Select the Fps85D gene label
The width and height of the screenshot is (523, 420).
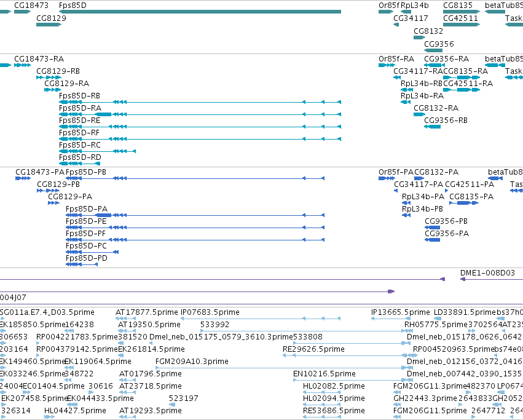pyautogui.click(x=73, y=6)
